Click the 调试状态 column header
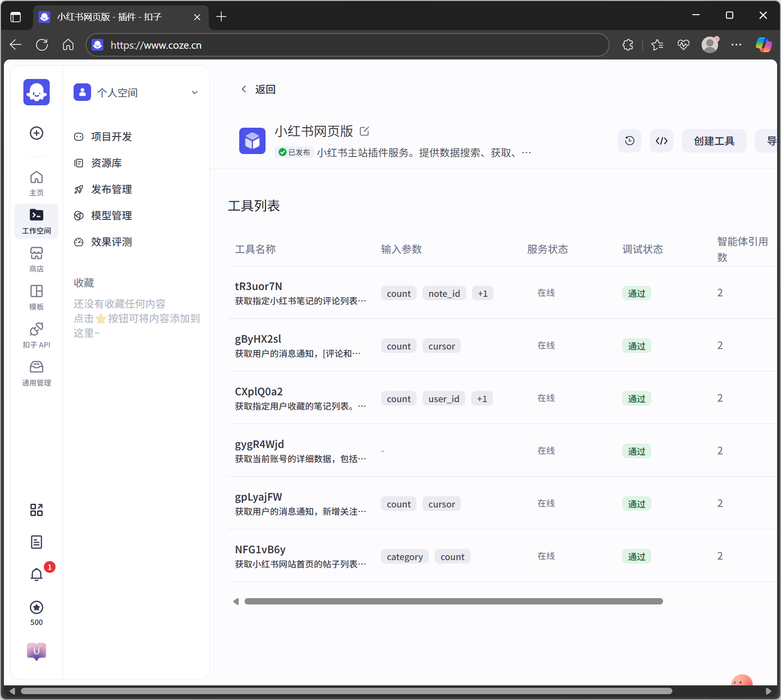 point(643,249)
